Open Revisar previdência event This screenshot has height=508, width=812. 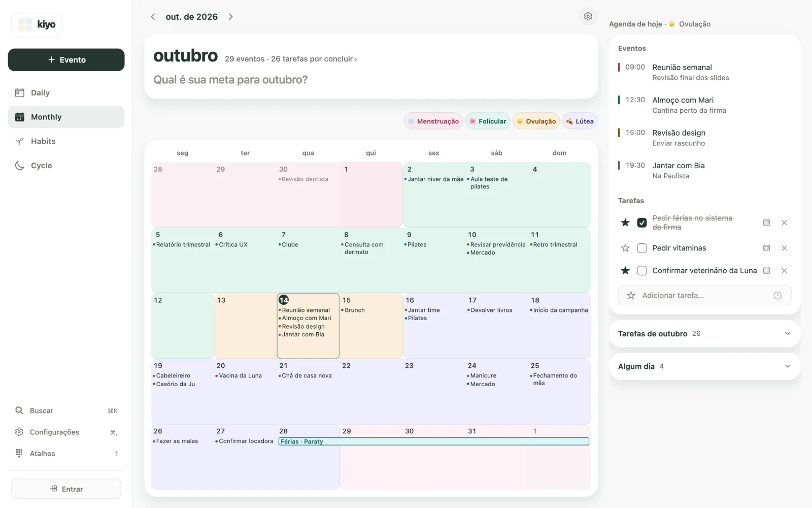coord(496,245)
